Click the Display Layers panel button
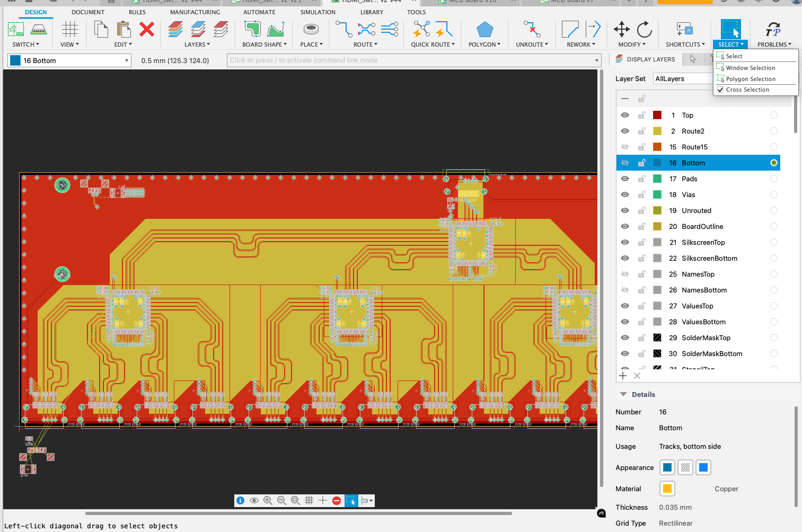The height and width of the screenshot is (532, 802). tap(645, 59)
